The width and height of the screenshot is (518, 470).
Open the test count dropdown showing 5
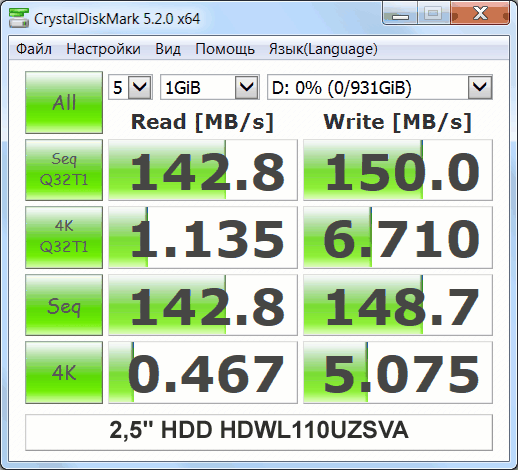pos(130,87)
